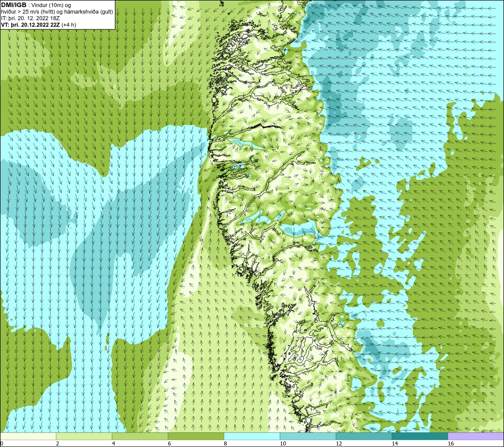Click the 'IT: þri. 20. 12. 2022 18Z' line
This screenshot has width=504, height=447.
tap(30, 18)
